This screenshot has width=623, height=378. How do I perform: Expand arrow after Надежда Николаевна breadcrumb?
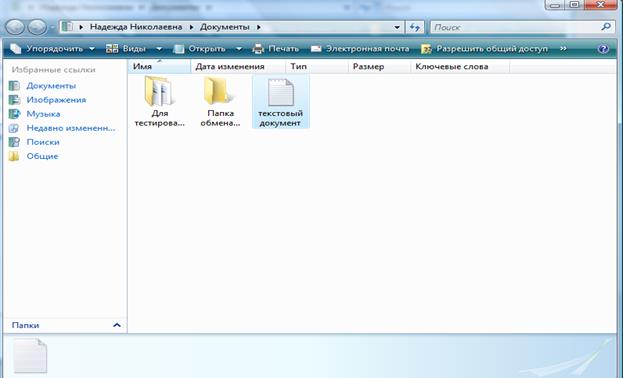point(191,27)
